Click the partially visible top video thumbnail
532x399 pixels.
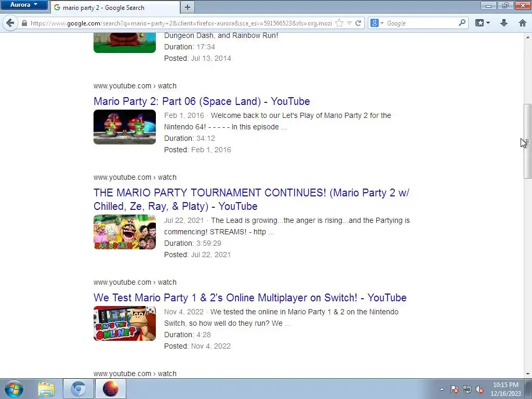coord(125,43)
